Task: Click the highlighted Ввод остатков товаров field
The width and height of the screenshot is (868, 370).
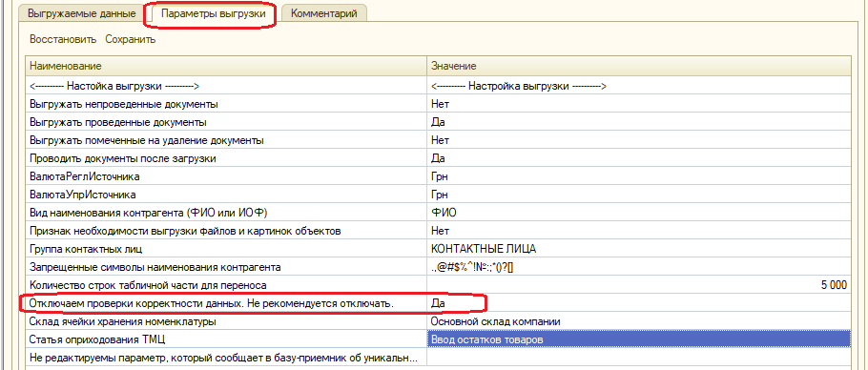Action: (x=639, y=339)
